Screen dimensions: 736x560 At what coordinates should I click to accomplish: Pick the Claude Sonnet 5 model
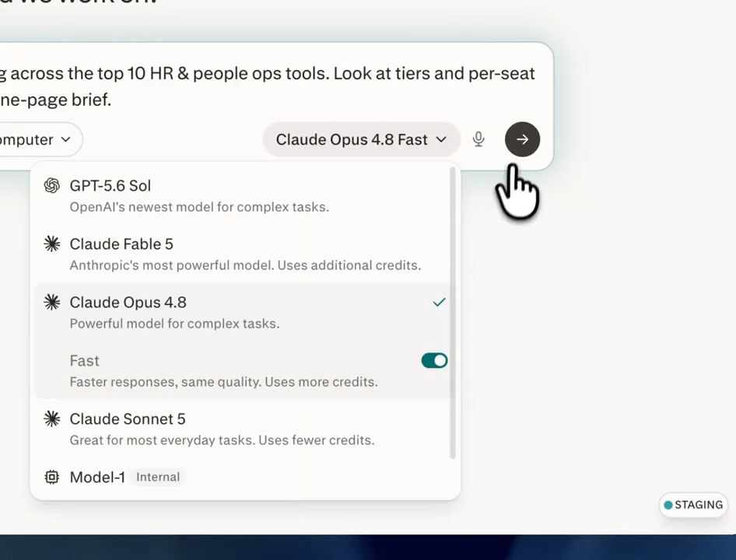[x=244, y=429]
